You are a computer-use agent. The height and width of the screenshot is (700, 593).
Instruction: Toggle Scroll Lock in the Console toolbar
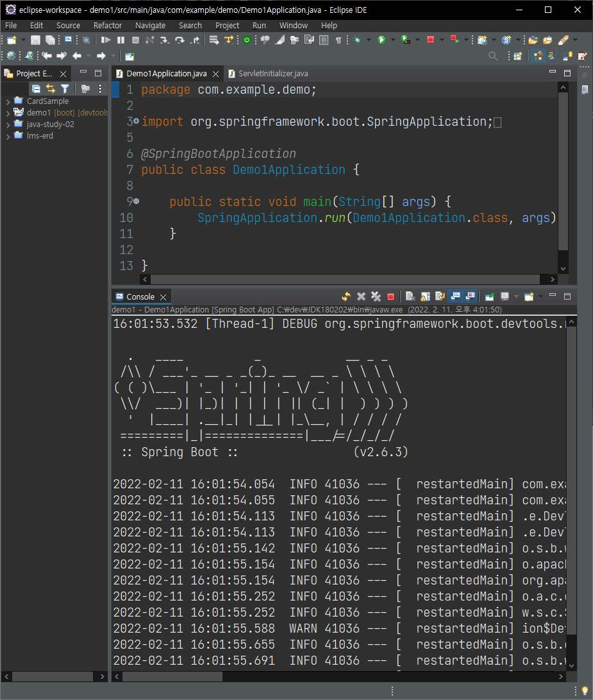pyautogui.click(x=425, y=296)
